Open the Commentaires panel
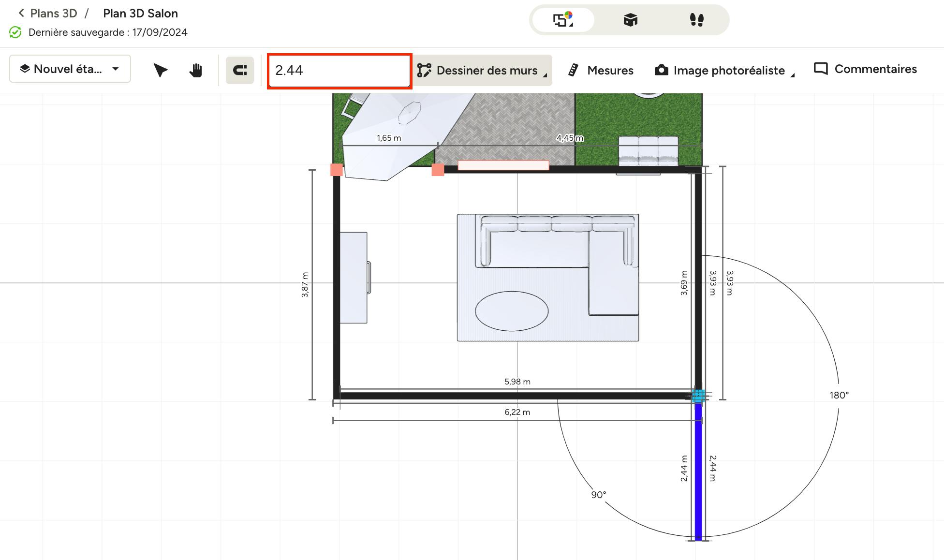Image resolution: width=944 pixels, height=560 pixels. pyautogui.click(x=866, y=69)
